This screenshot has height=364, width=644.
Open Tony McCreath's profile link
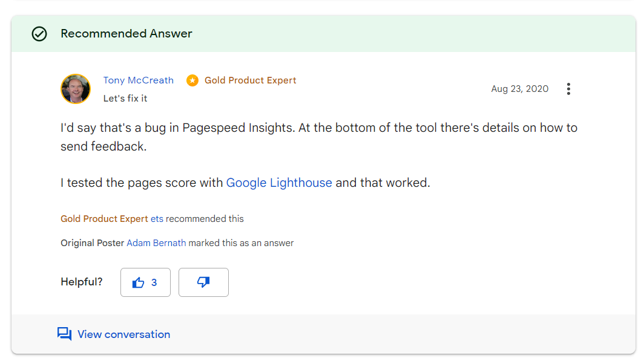(138, 80)
